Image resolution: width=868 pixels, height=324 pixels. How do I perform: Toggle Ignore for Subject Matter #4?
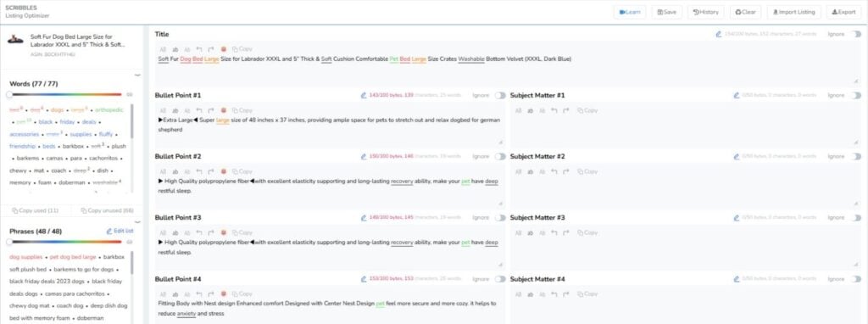point(856,279)
